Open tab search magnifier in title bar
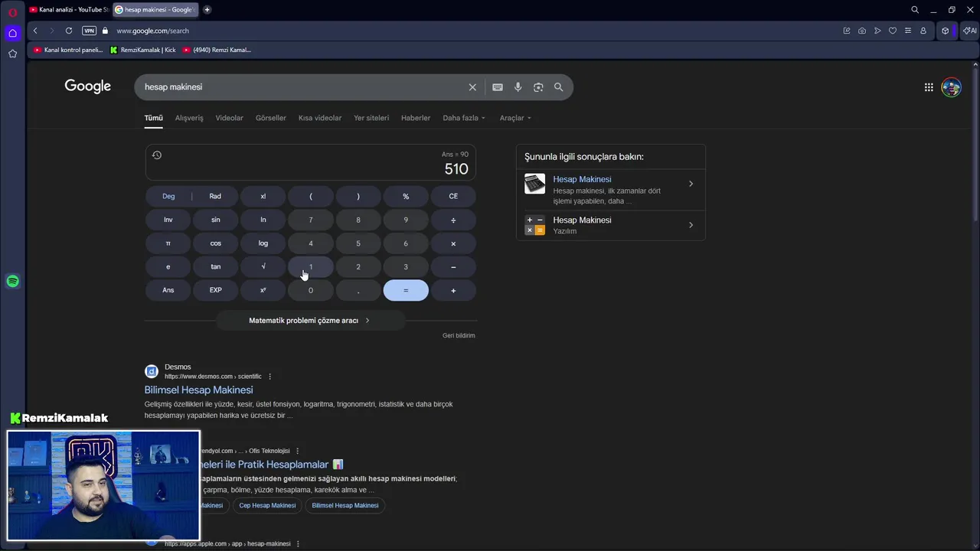 (915, 10)
